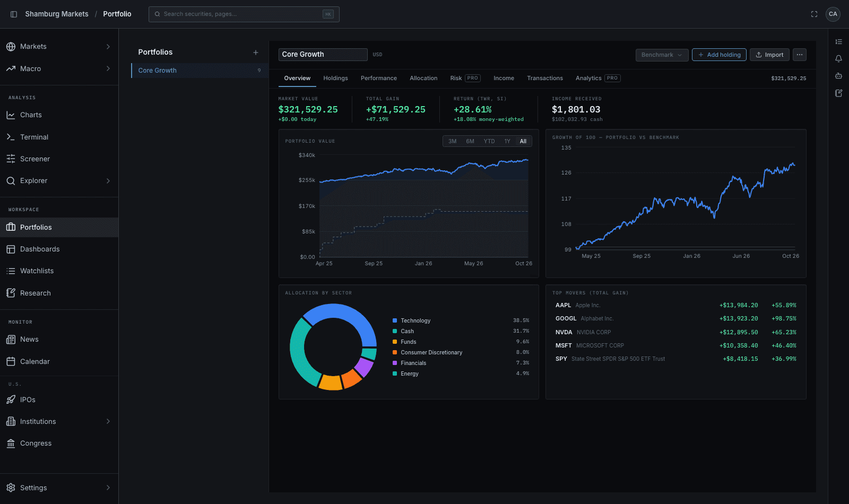Screen dimensions: 849x504
Task: Click the fullscreen icon in header
Action: [814, 14]
